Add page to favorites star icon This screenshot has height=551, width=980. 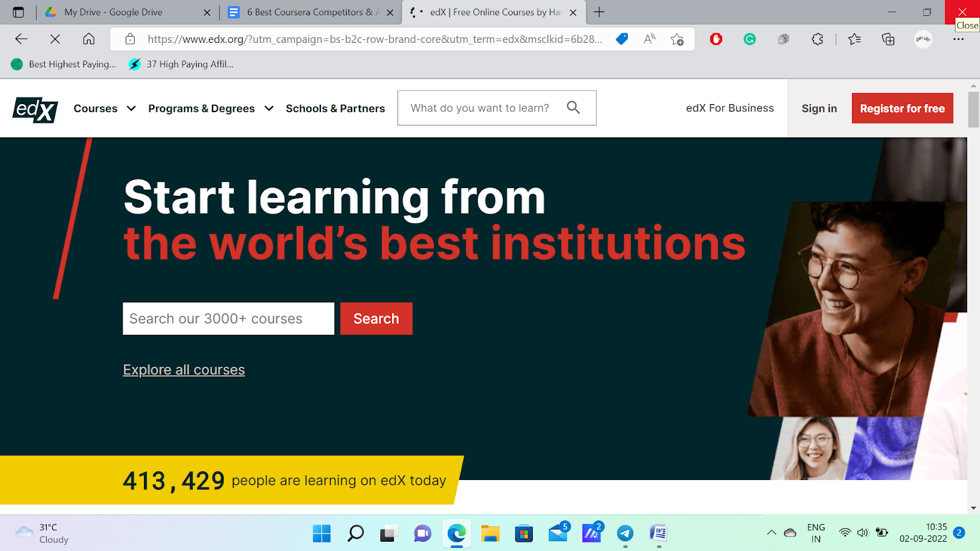click(677, 39)
